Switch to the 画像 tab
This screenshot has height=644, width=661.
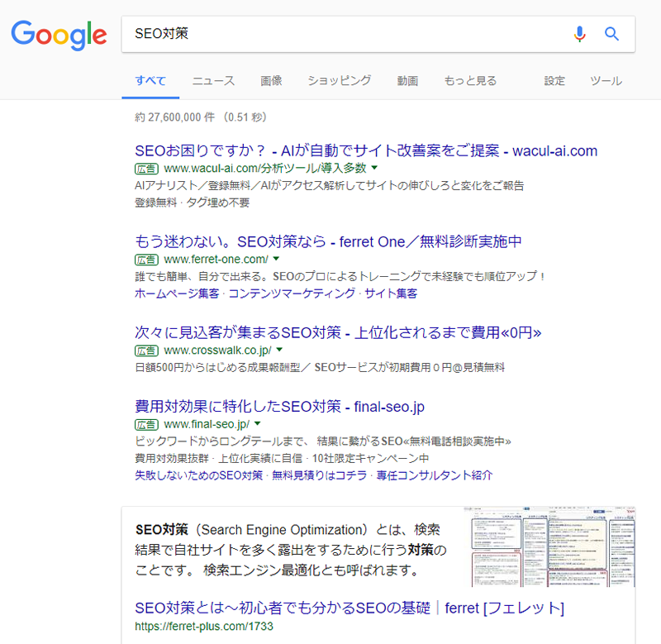pyautogui.click(x=272, y=80)
